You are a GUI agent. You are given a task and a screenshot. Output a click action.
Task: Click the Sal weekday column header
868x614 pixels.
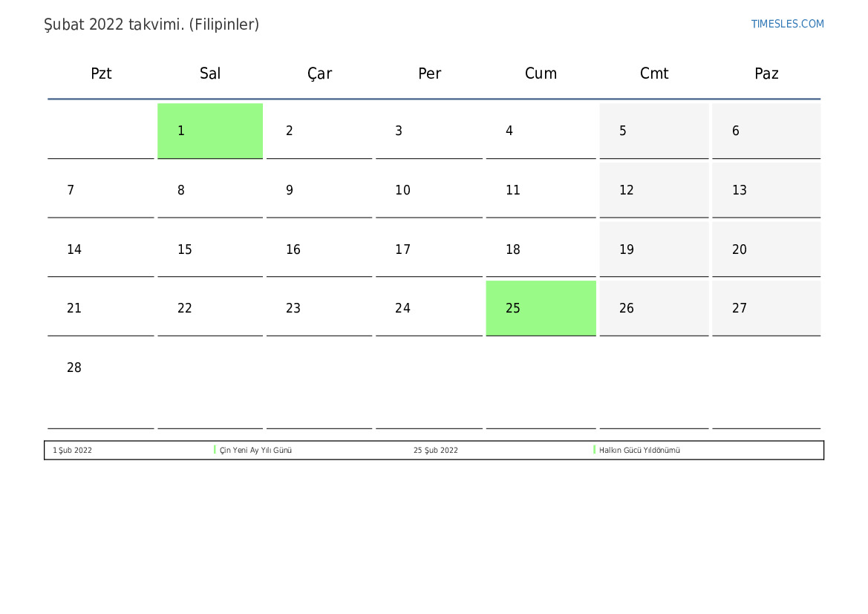[210, 74]
